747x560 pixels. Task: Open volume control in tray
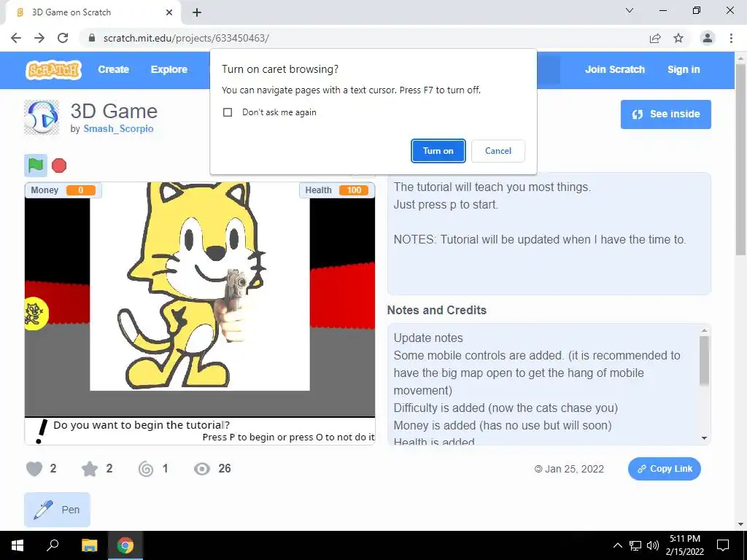click(x=653, y=545)
